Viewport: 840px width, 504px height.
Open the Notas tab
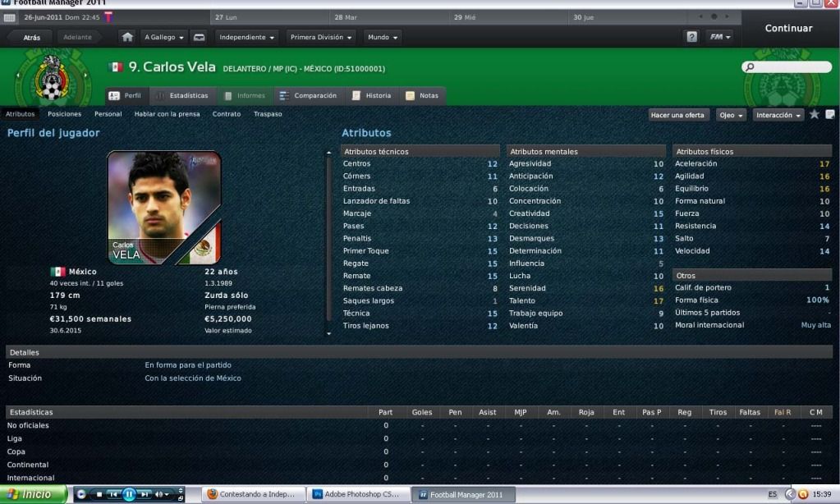coord(423,95)
